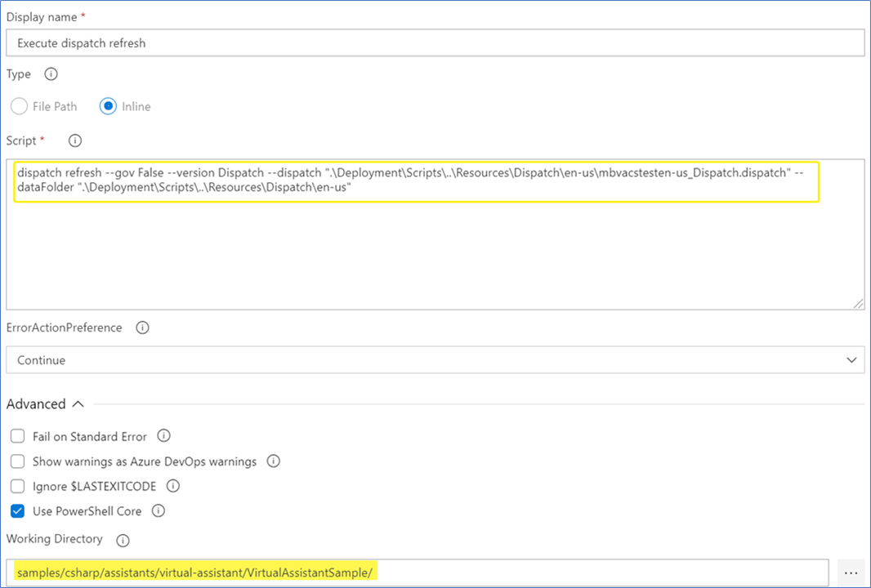
Task: Click the ErrorActionPreference label text
Action: click(x=65, y=327)
